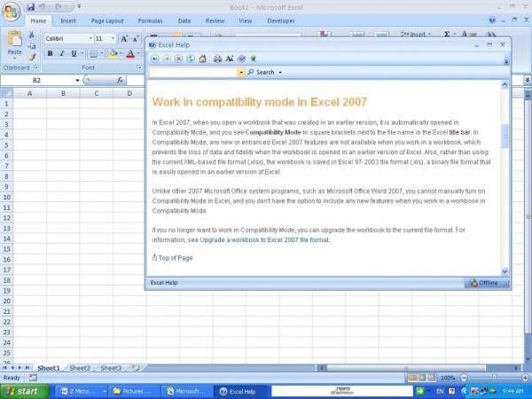Toggle Underline formatting
Viewport: 532px width, 399px height.
point(74,53)
